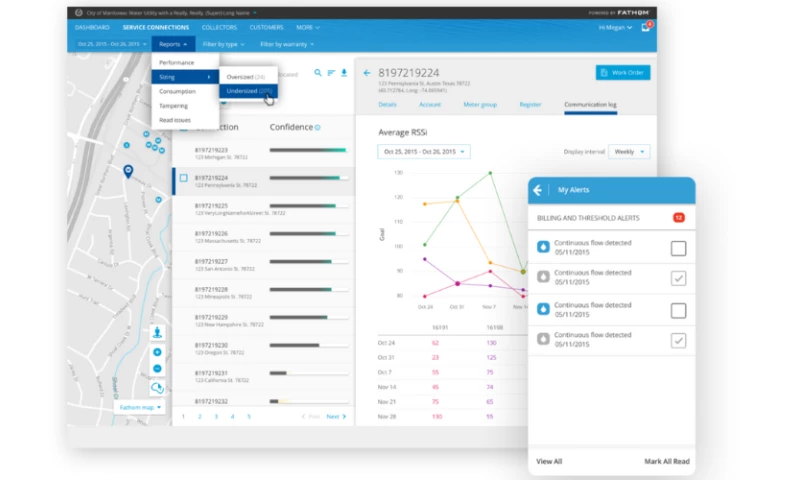Open the Display interval Weekly dropdown
Screen dimensions: 800x480
pos(629,152)
